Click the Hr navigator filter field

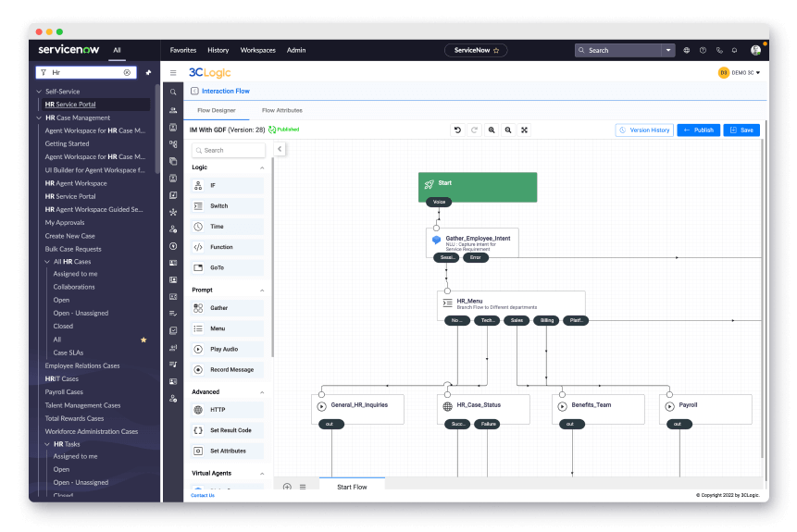(86, 73)
